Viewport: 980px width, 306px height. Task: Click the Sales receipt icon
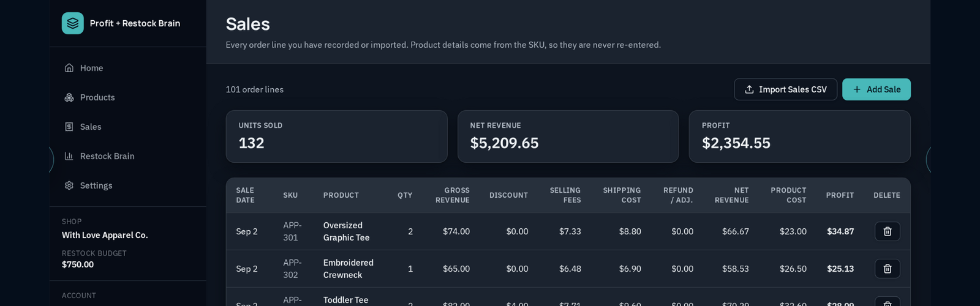(69, 127)
